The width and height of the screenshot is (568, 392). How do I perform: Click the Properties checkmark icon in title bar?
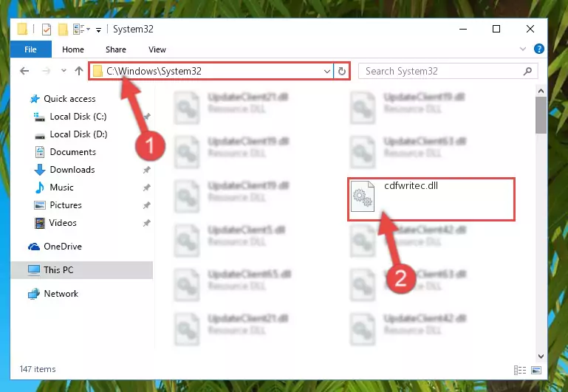(x=47, y=30)
